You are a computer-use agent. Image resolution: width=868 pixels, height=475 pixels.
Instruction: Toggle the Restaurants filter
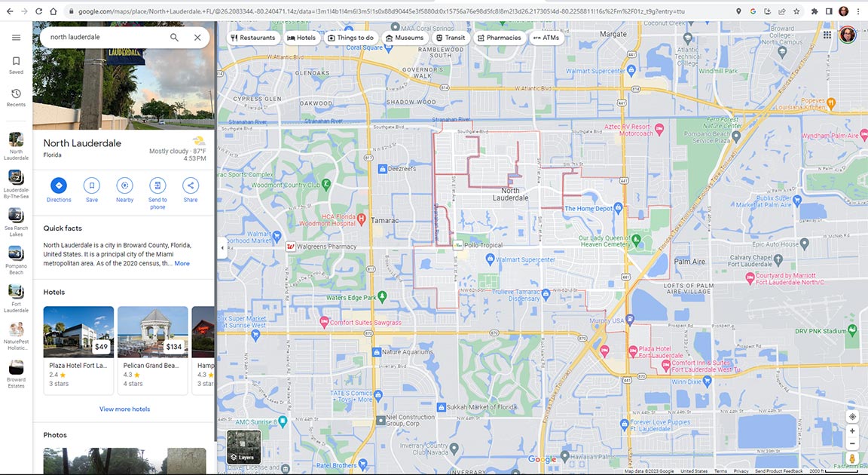click(x=253, y=37)
